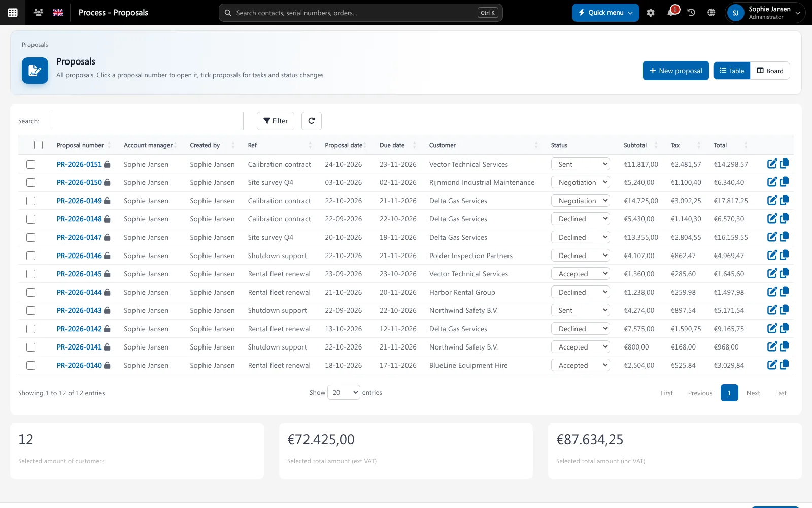Go to the Next page
The image size is (812, 508).
click(753, 393)
